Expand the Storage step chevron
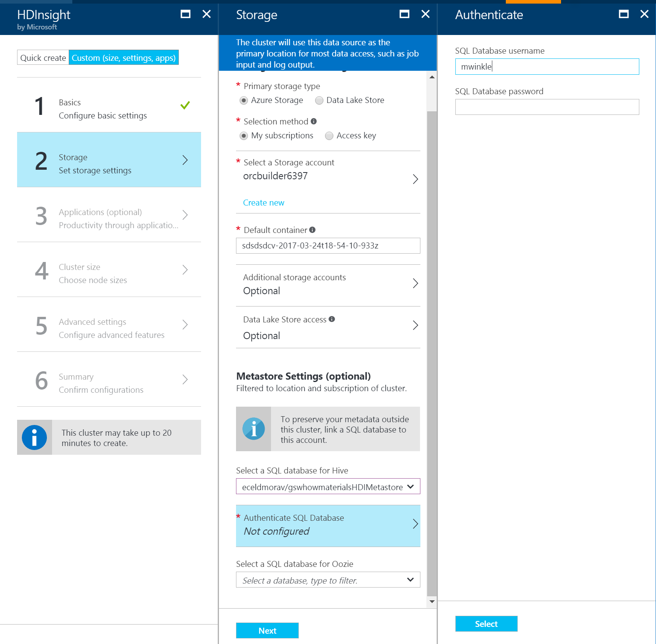 pyautogui.click(x=185, y=160)
